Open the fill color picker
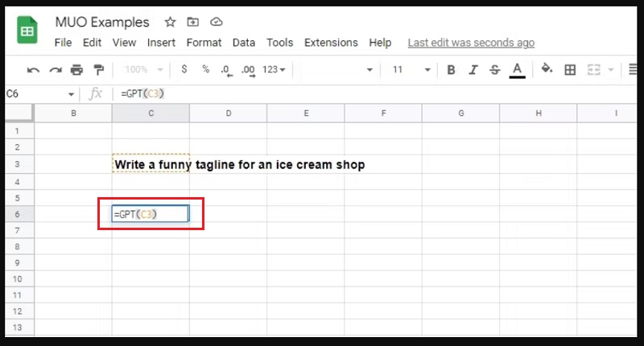 tap(547, 69)
